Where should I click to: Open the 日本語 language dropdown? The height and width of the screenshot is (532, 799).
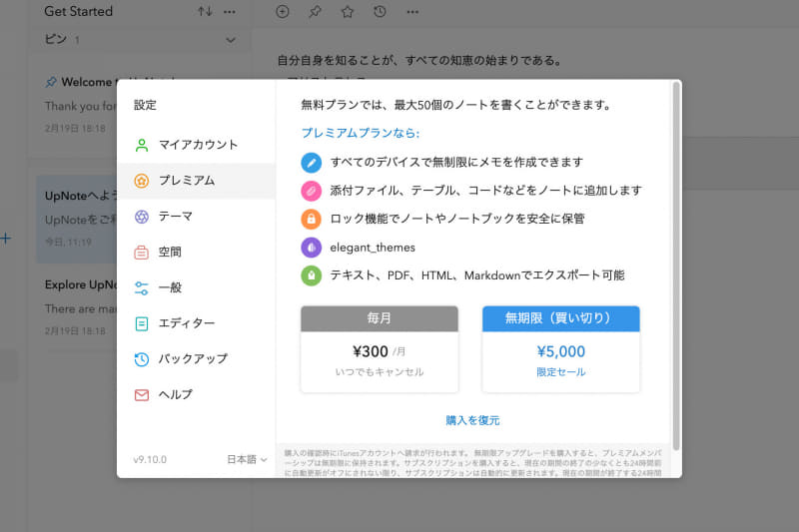pos(247,459)
